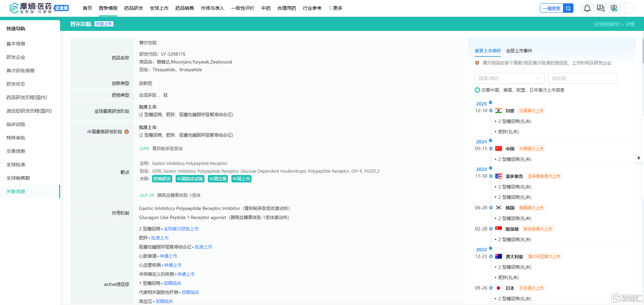Jump to 适应症研发历程(国内) section
Image resolution: width=644 pixels, height=305 pixels.
click(29, 111)
